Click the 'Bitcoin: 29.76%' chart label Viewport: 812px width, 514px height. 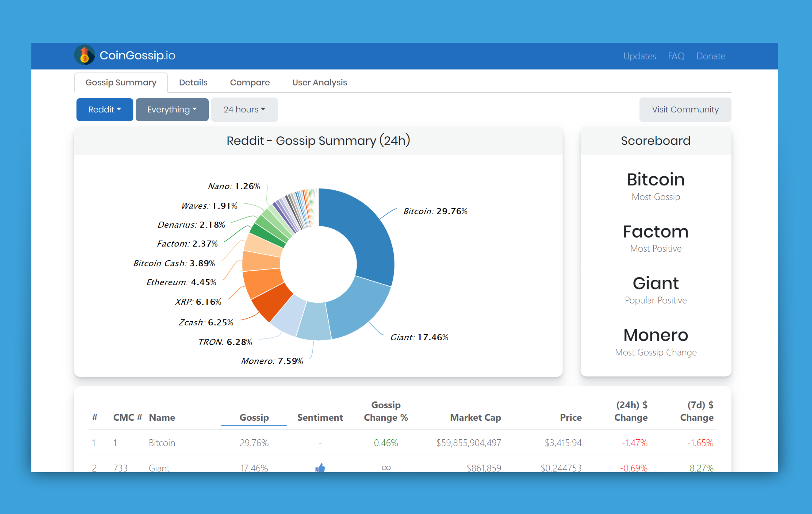tap(435, 211)
